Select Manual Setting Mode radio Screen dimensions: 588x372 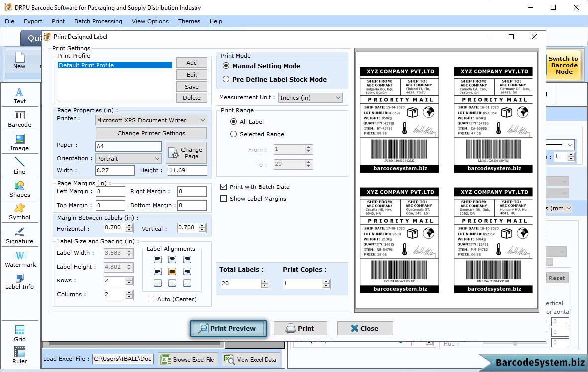coord(226,66)
